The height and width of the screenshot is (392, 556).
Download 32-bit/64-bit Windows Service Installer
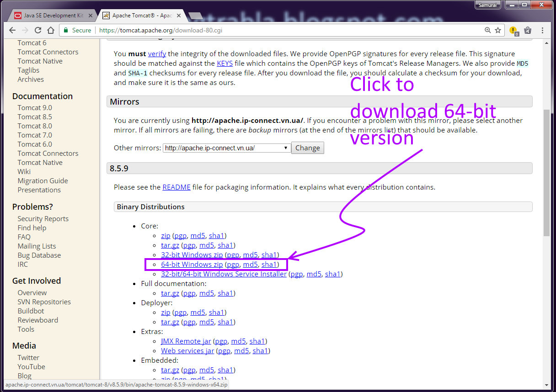pos(224,274)
